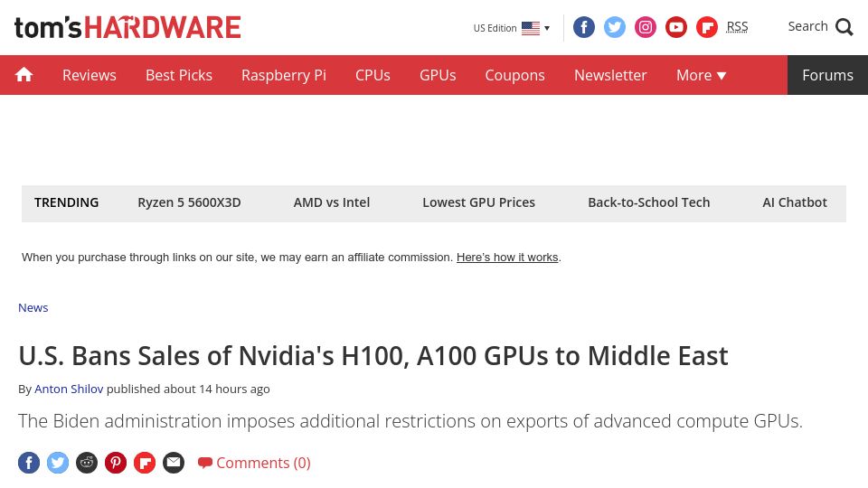Open Comments (0) section
This screenshot has height=488, width=868.
[x=255, y=463]
